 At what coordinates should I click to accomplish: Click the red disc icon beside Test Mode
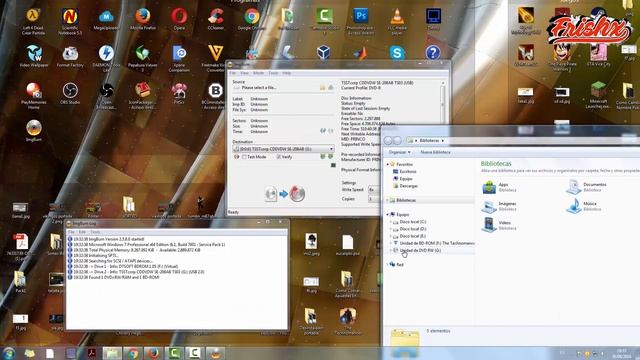[x=236, y=157]
